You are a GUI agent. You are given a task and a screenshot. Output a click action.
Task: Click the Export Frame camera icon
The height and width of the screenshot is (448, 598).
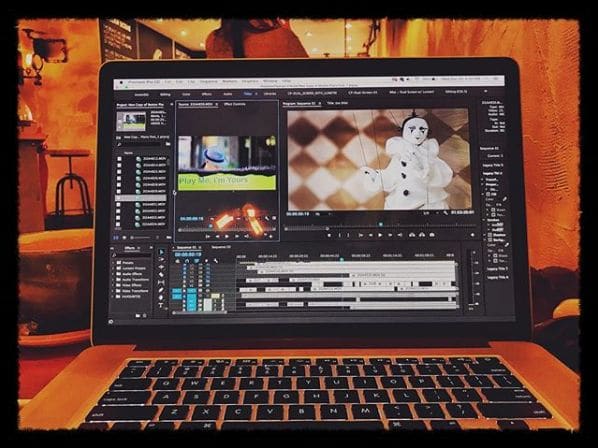(432, 235)
